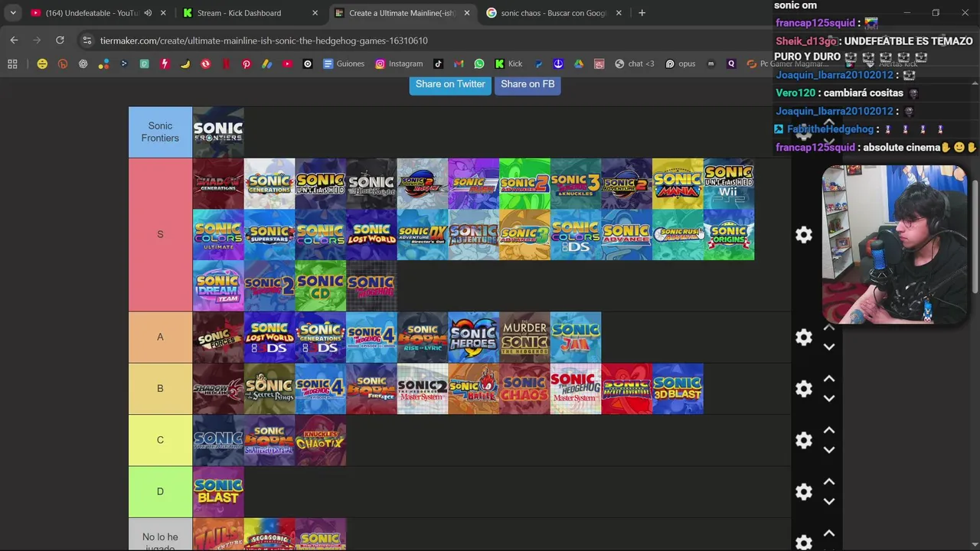Open settings gear for the S tier row
This screenshot has width=980, height=551.
[803, 235]
